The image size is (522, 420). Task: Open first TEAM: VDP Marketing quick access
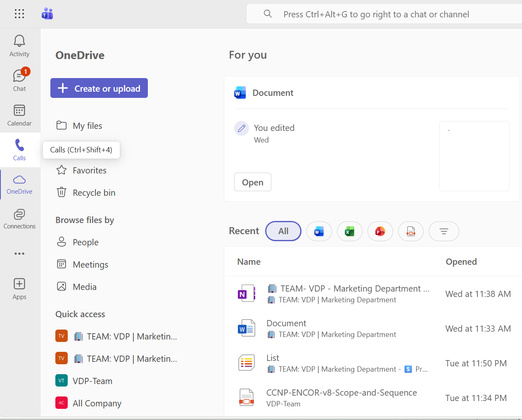click(116, 336)
